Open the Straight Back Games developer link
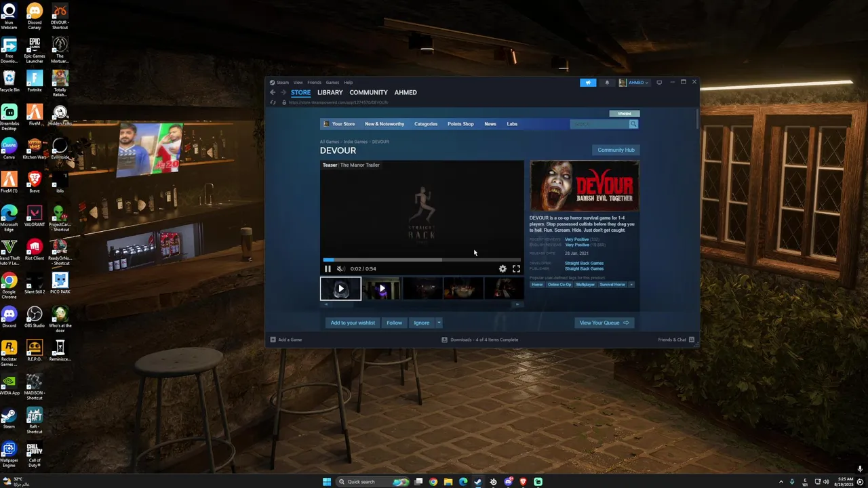The image size is (868, 488). coord(584,263)
